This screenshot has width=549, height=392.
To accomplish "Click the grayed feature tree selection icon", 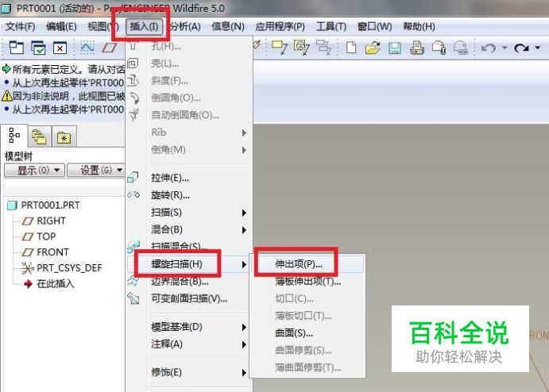I will [x=323, y=48].
